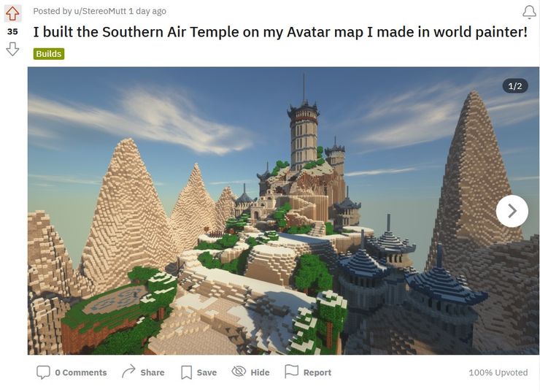540x392 pixels.
Task: Open the u/StereoMutt profile link
Action: coord(100,12)
